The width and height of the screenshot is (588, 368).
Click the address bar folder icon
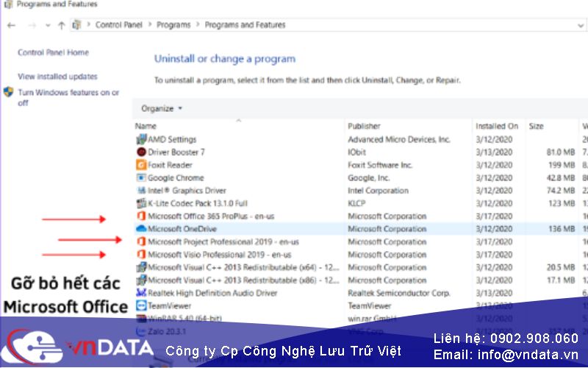pyautogui.click(x=76, y=25)
